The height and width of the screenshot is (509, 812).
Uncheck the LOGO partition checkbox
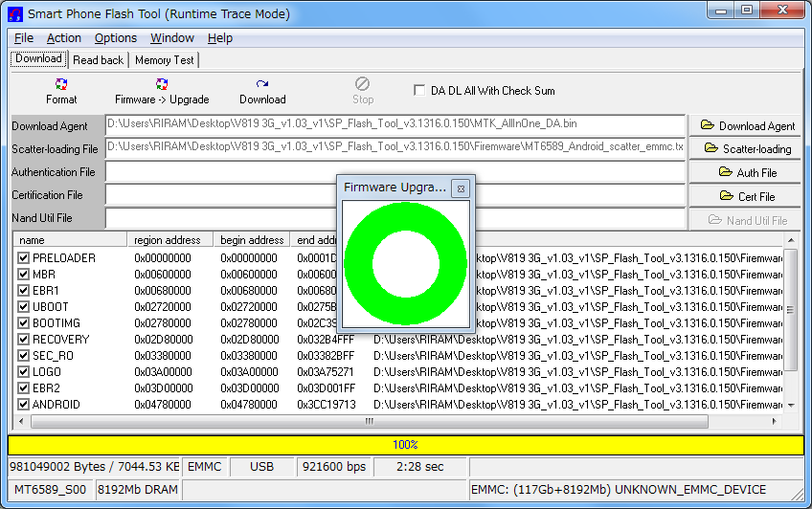coord(23,372)
